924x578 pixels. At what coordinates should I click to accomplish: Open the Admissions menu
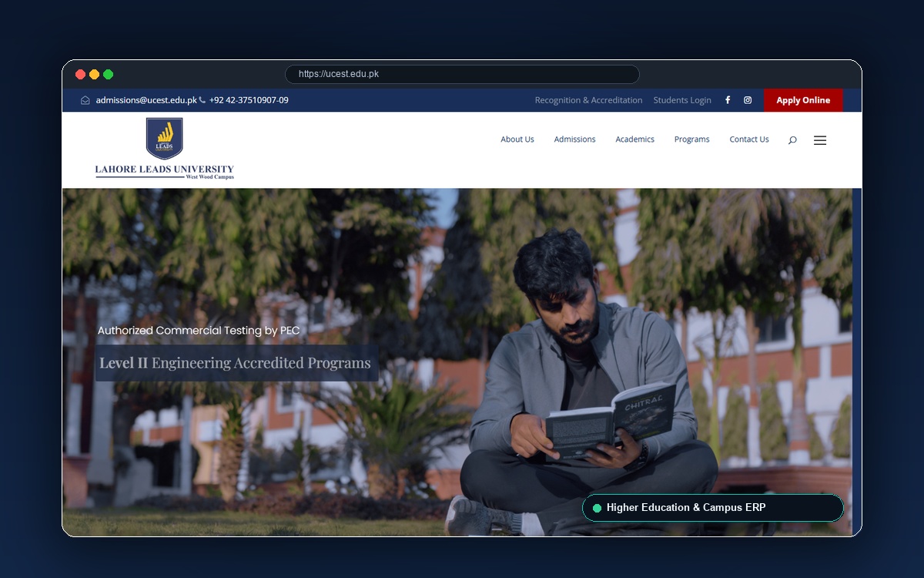(575, 139)
